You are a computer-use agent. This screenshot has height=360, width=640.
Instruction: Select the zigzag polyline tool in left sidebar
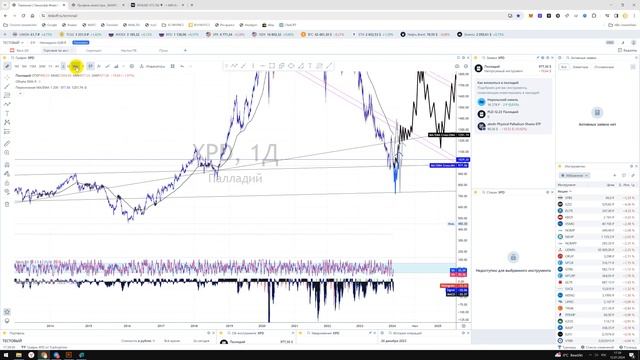(x=7, y=104)
